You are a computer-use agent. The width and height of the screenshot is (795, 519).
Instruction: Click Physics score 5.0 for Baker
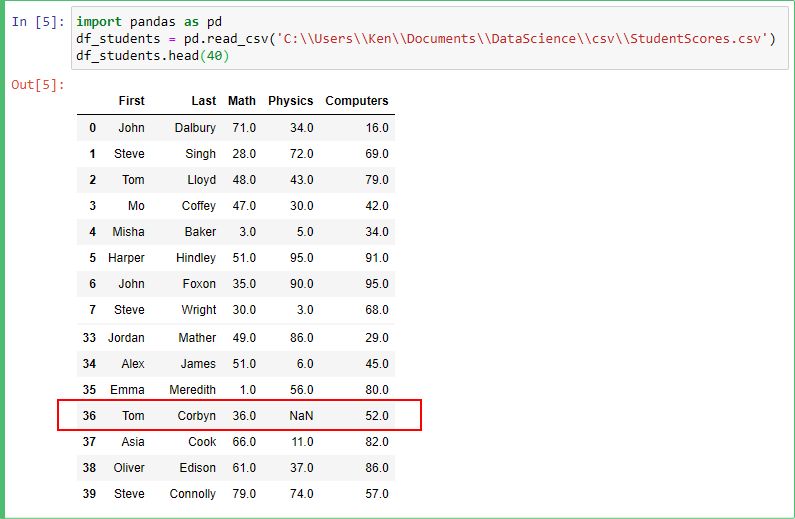pyautogui.click(x=305, y=232)
